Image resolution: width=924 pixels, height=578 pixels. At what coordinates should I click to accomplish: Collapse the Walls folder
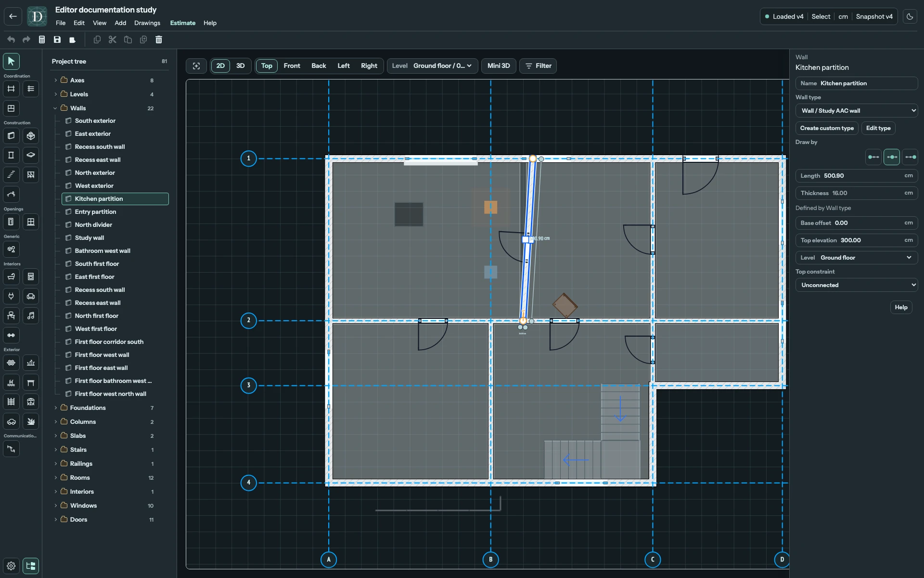coord(56,108)
